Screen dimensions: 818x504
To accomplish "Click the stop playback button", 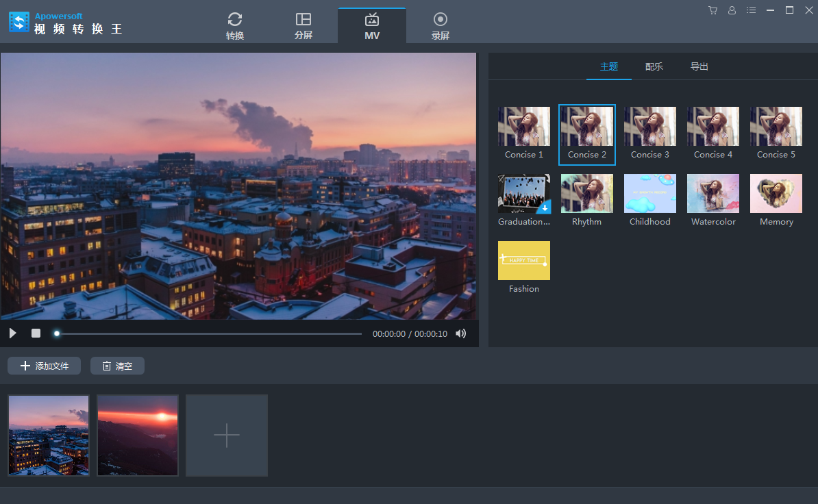I will tap(35, 333).
